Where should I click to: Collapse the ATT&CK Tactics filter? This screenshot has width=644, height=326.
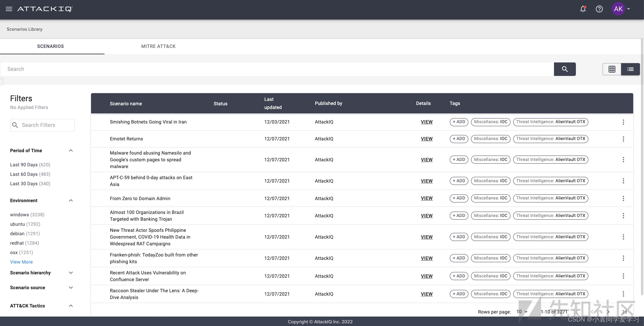click(71, 306)
